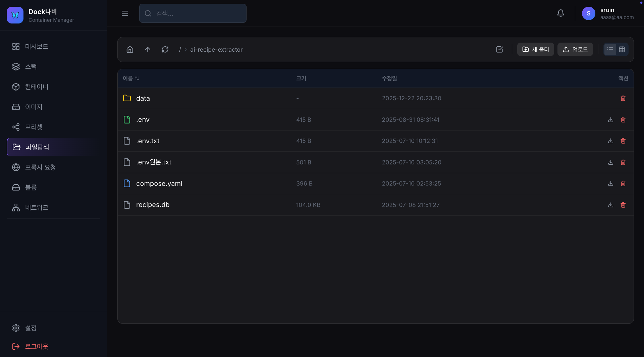644x357 pixels.
Task: Open the data folder
Action: (143, 98)
